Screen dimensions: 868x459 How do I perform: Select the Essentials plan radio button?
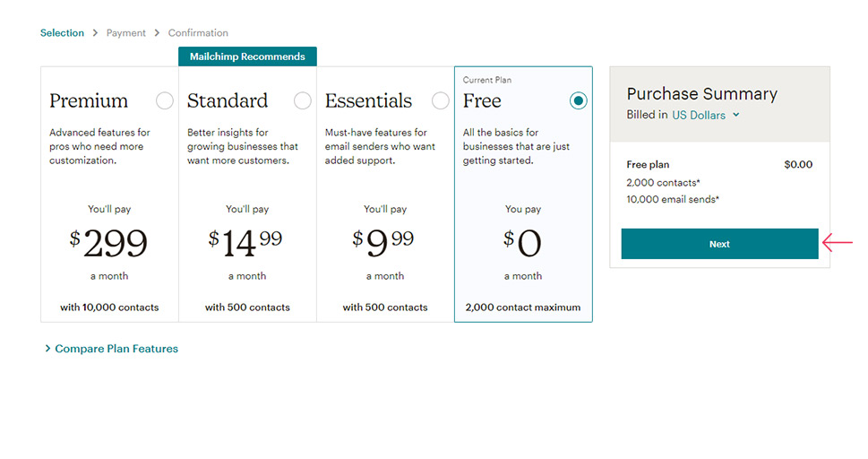point(440,101)
